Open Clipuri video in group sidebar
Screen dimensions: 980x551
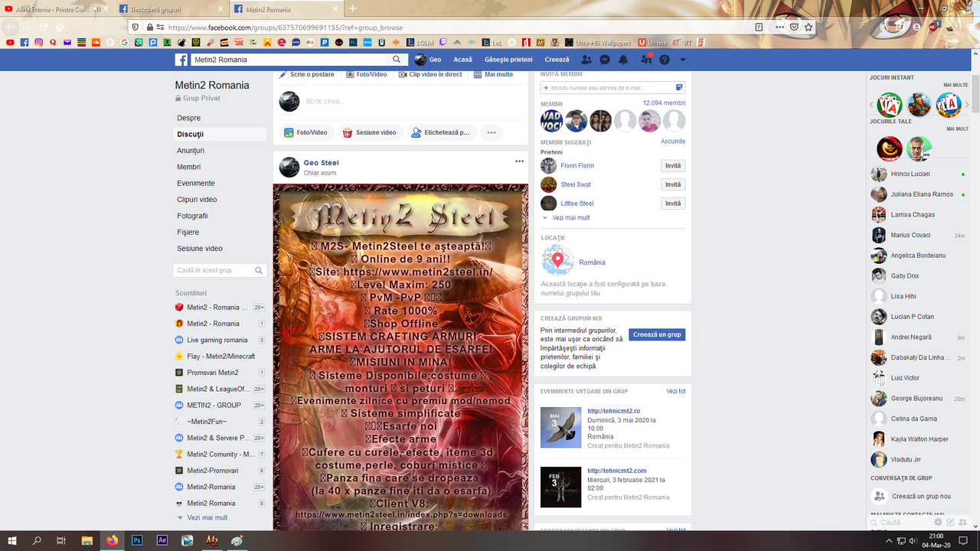pos(197,200)
